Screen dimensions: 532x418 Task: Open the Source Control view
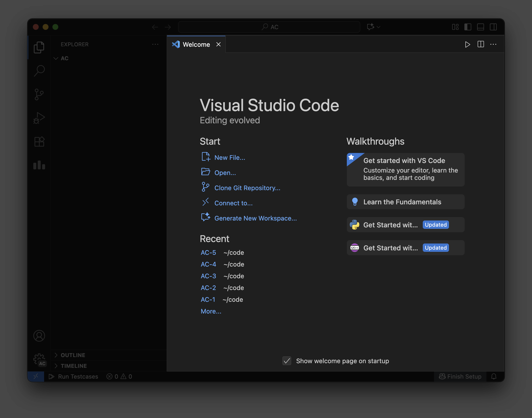[x=39, y=94]
